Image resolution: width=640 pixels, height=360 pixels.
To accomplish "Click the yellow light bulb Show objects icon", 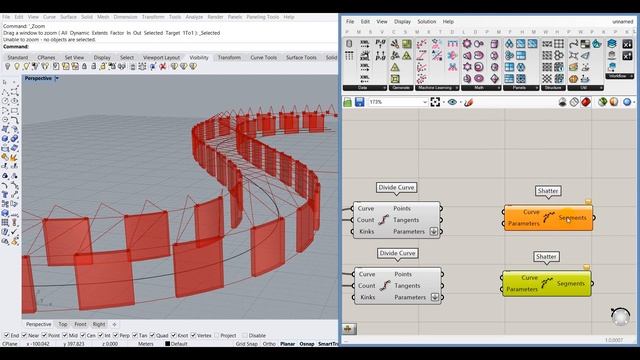I will (17, 66).
